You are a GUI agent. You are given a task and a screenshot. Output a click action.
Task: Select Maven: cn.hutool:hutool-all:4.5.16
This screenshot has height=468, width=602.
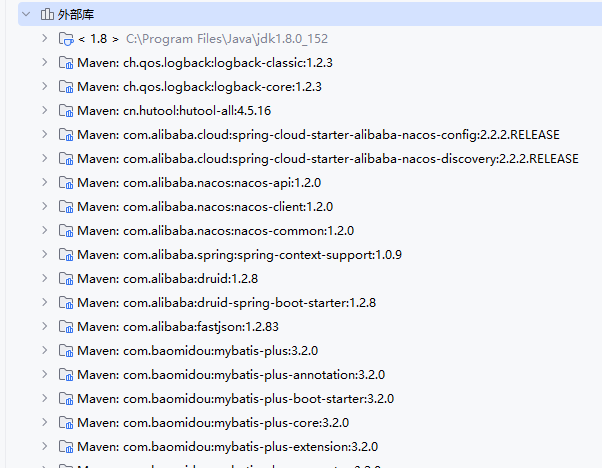tap(174, 111)
